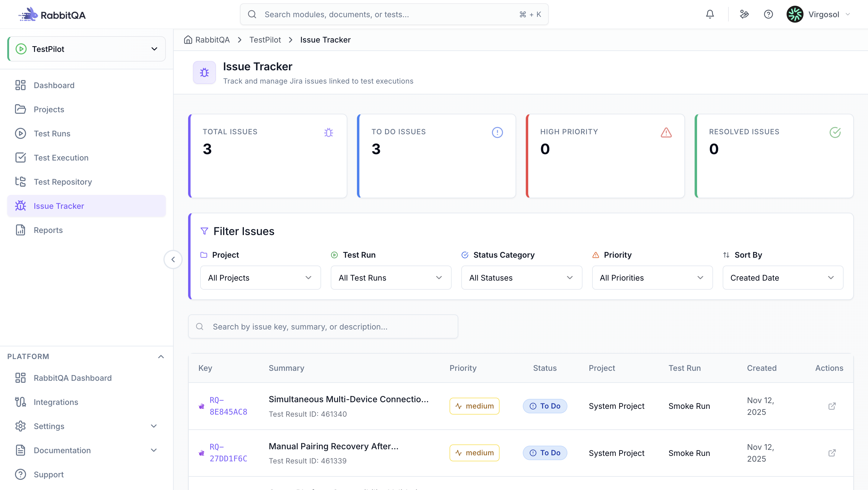868x490 pixels.
Task: Open Test Execution in sidebar
Action: tap(87, 157)
